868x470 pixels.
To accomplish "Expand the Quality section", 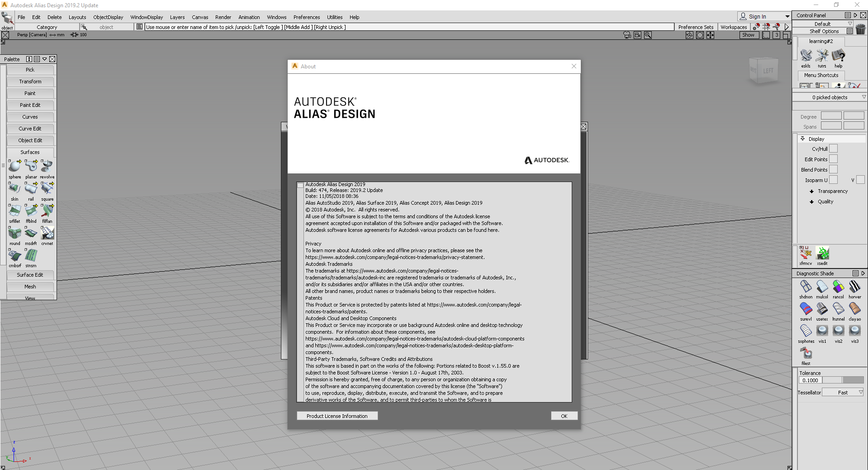I will (x=825, y=201).
